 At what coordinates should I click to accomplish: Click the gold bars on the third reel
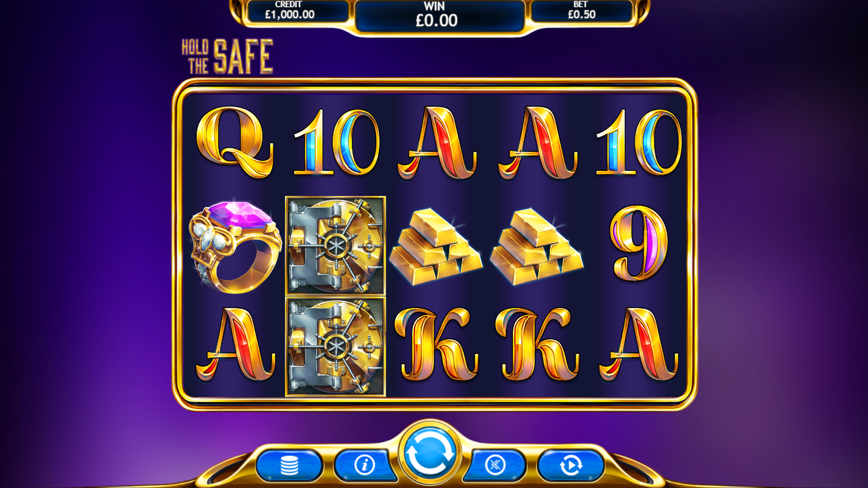tap(436, 246)
